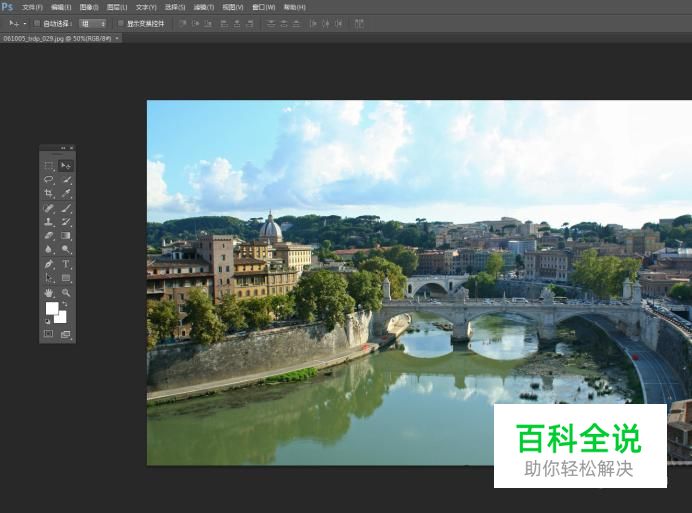Select the Rectangular Marquee tool

tap(49, 166)
